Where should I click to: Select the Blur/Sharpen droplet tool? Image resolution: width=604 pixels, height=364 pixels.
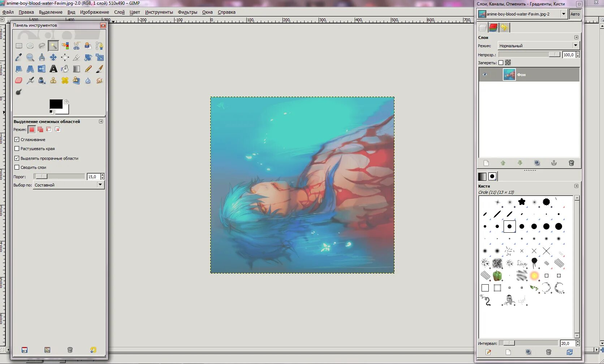pos(88,80)
